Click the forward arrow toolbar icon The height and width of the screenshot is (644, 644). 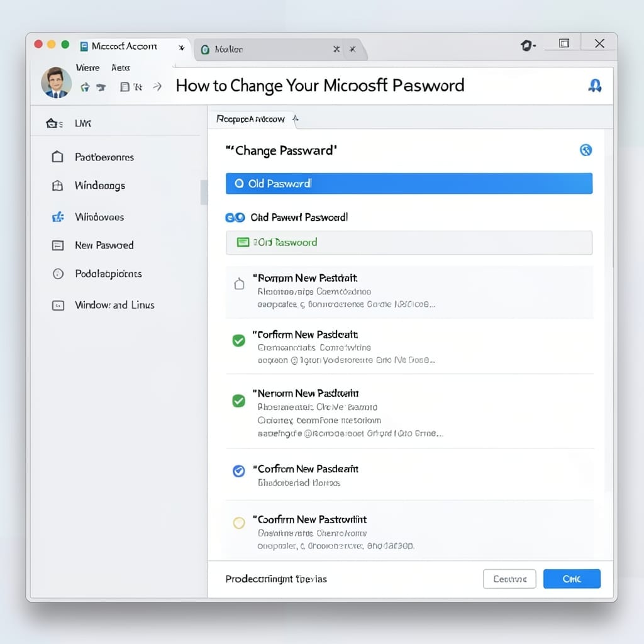tap(157, 86)
